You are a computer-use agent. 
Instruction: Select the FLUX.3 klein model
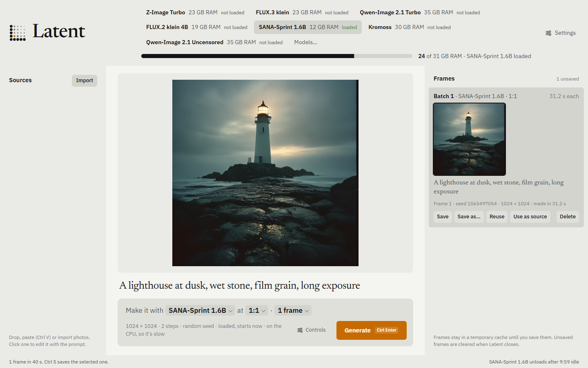(x=302, y=13)
